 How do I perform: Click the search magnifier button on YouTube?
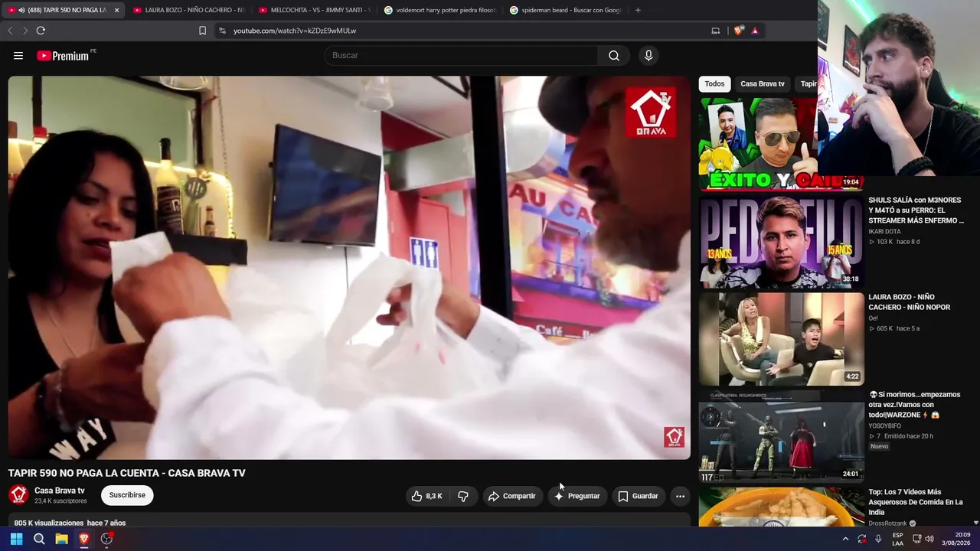[614, 55]
